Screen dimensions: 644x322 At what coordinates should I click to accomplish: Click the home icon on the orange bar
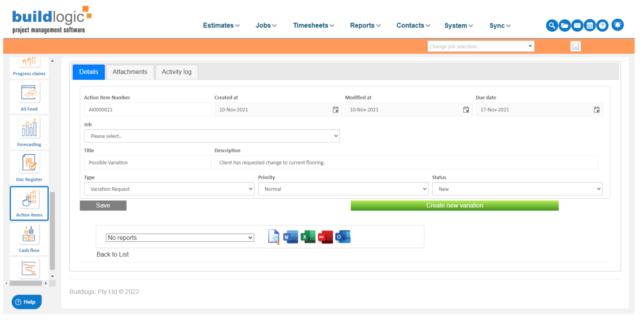[575, 46]
